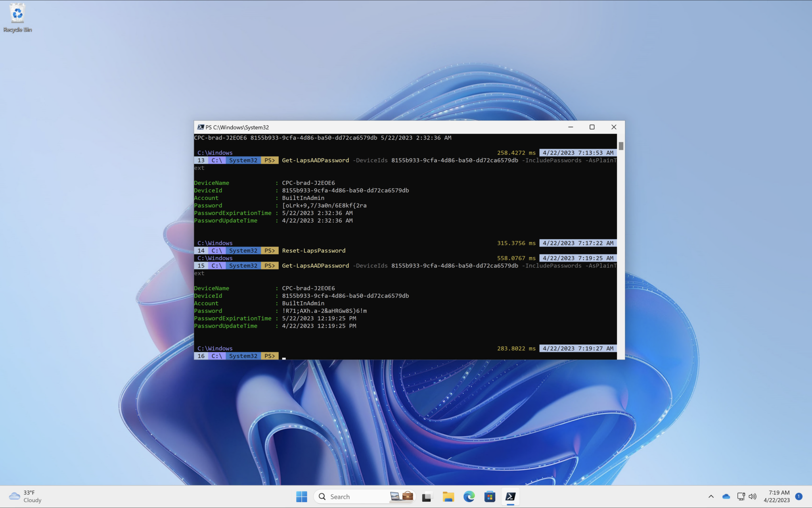
Task: Select PowerShell icon in taskbar
Action: [x=511, y=496]
